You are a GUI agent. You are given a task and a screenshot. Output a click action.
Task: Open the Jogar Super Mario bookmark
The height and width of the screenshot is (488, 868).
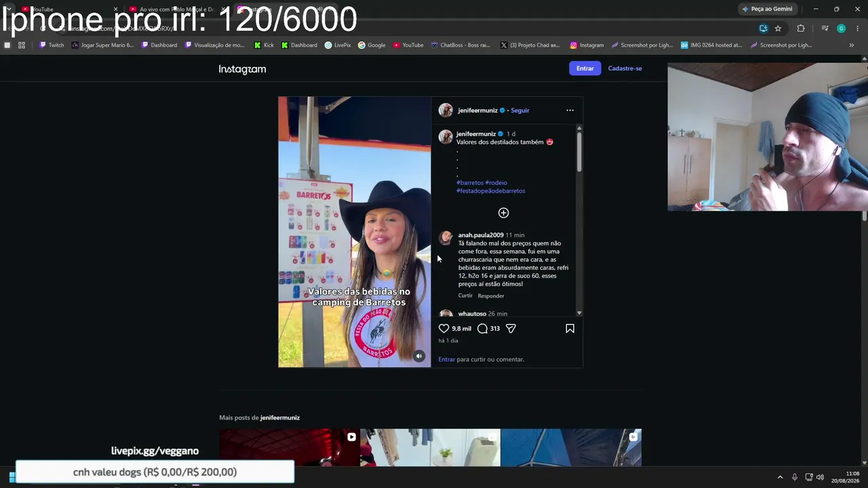102,45
